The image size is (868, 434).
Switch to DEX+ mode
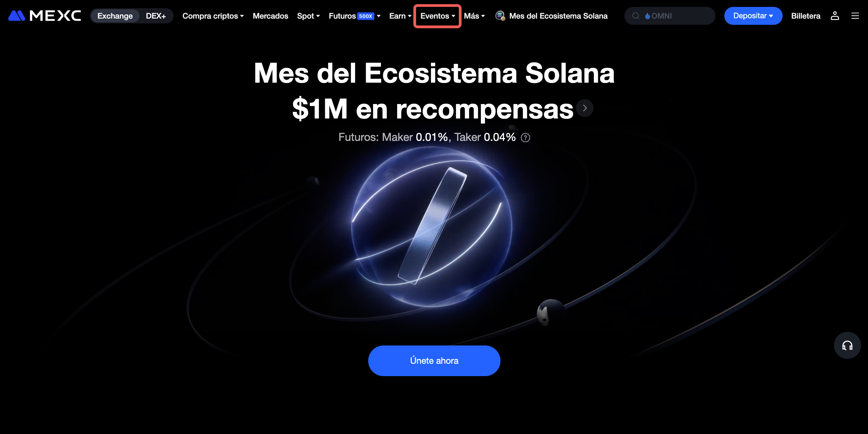tap(156, 16)
